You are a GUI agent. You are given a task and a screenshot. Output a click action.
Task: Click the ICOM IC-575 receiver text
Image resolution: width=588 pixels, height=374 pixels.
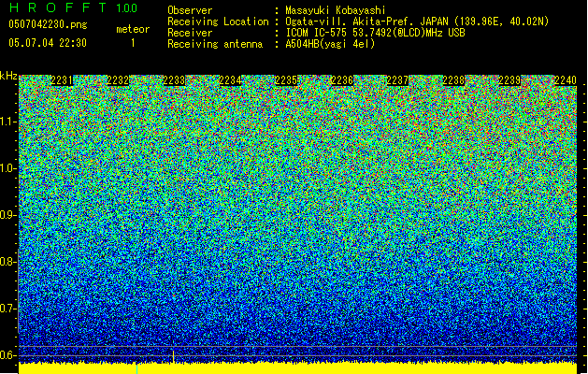[375, 33]
